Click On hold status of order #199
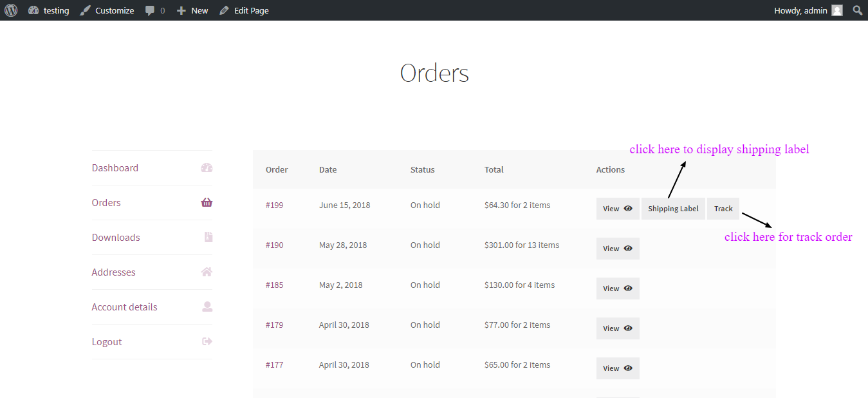Viewport: 868px width, 398px height. coord(425,205)
